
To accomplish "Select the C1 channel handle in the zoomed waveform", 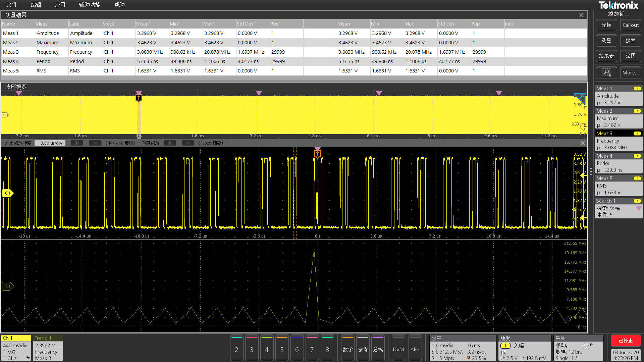I will pos(8,193).
